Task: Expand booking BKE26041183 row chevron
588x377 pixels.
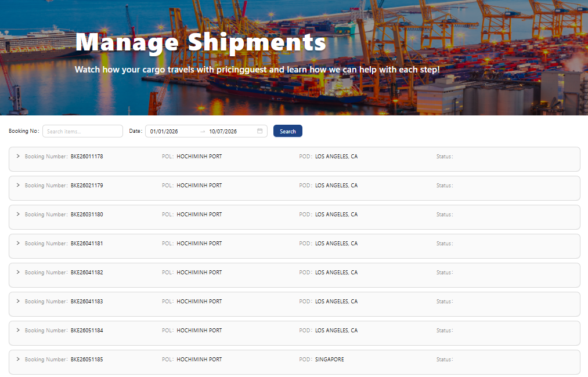Action: (x=18, y=301)
